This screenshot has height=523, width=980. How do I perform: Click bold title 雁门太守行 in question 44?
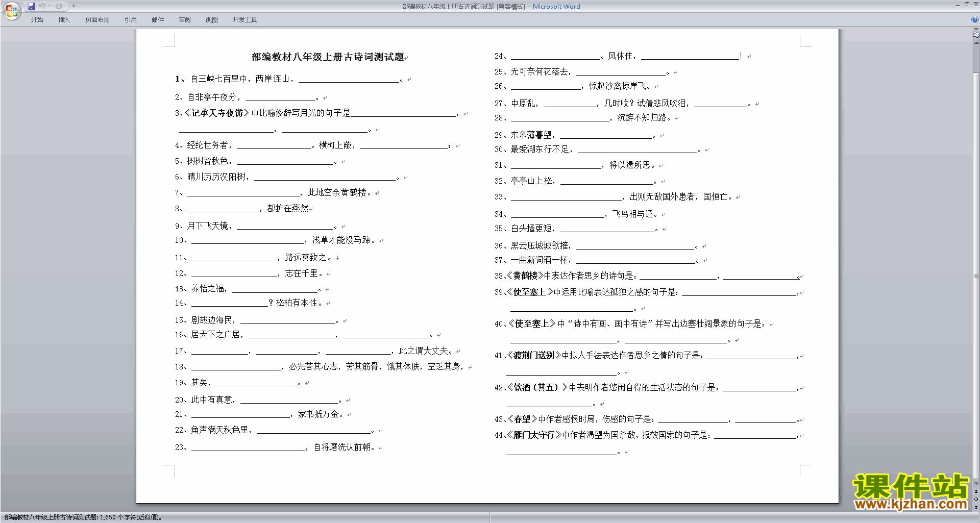(x=533, y=435)
